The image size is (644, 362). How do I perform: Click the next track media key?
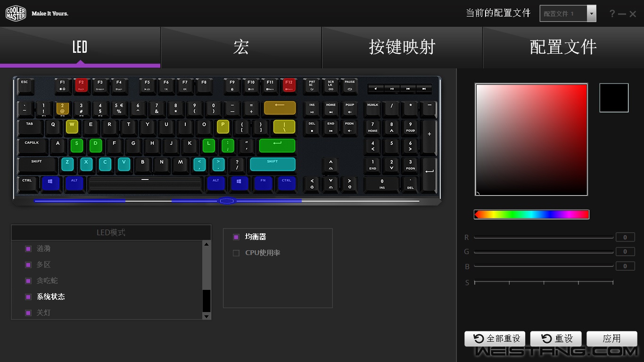(424, 89)
